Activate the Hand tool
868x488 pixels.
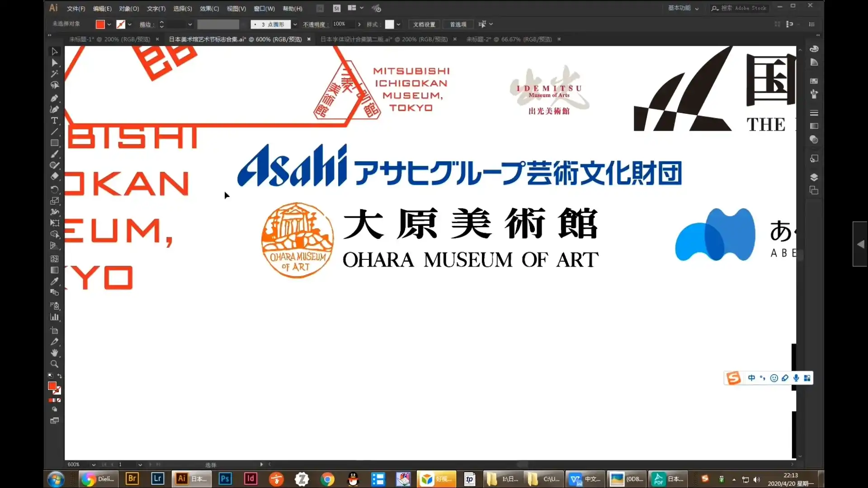[x=54, y=353]
